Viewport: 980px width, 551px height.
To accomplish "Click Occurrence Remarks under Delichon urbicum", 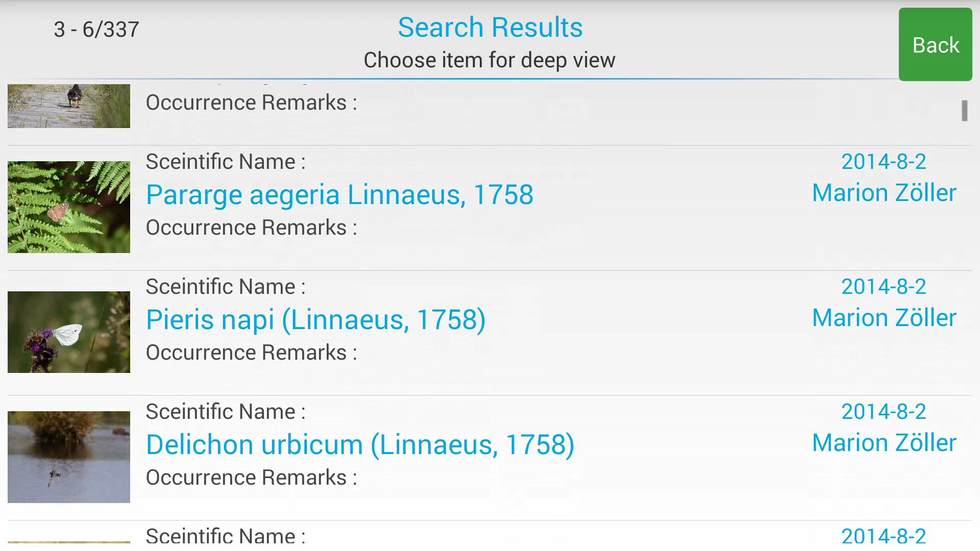I will 252,478.
